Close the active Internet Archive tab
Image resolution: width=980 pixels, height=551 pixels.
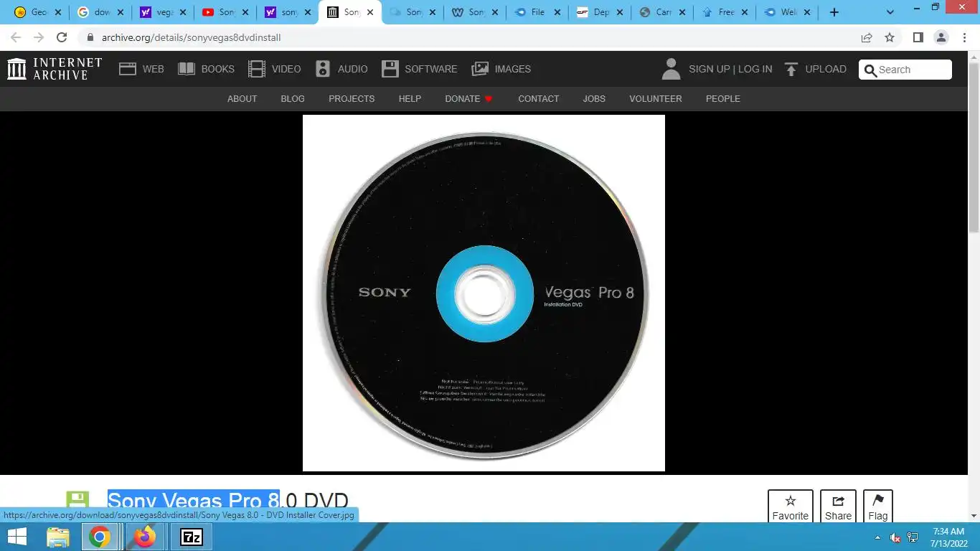pyautogui.click(x=370, y=12)
